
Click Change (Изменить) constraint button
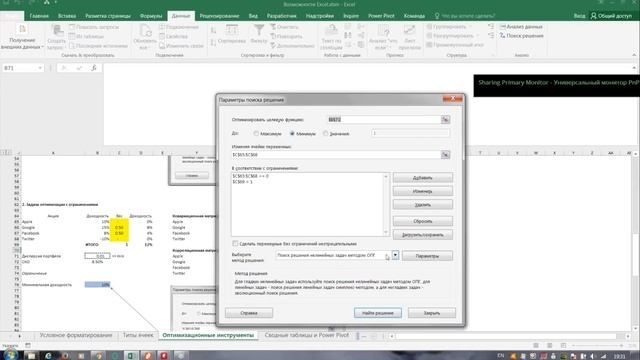click(x=422, y=191)
